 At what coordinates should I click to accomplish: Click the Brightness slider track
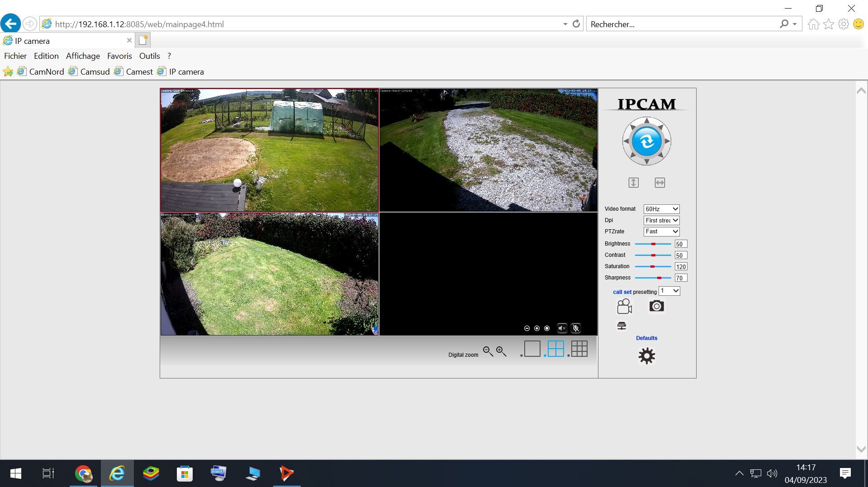(x=653, y=244)
